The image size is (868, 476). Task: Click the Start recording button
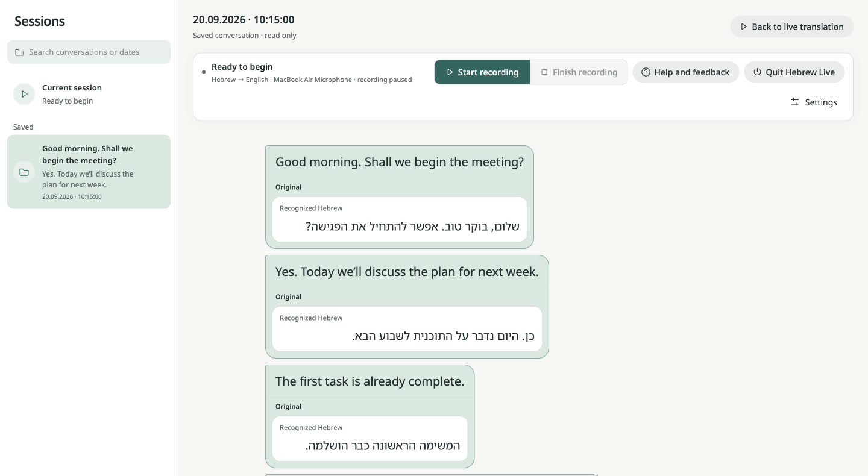pyautogui.click(x=482, y=72)
